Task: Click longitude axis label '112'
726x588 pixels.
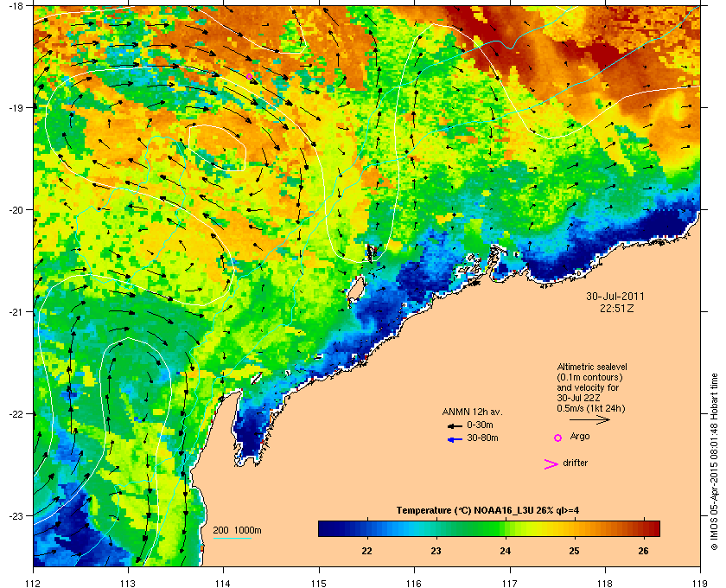Action: [x=34, y=583]
